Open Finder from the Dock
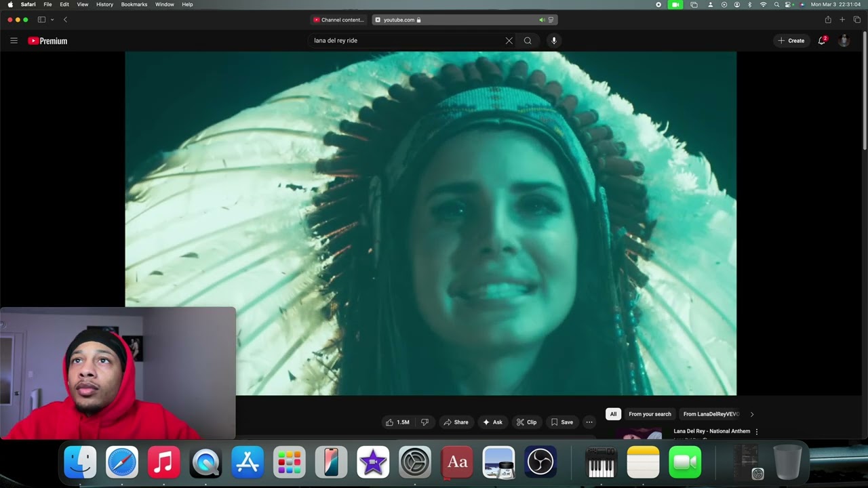 [x=80, y=462]
